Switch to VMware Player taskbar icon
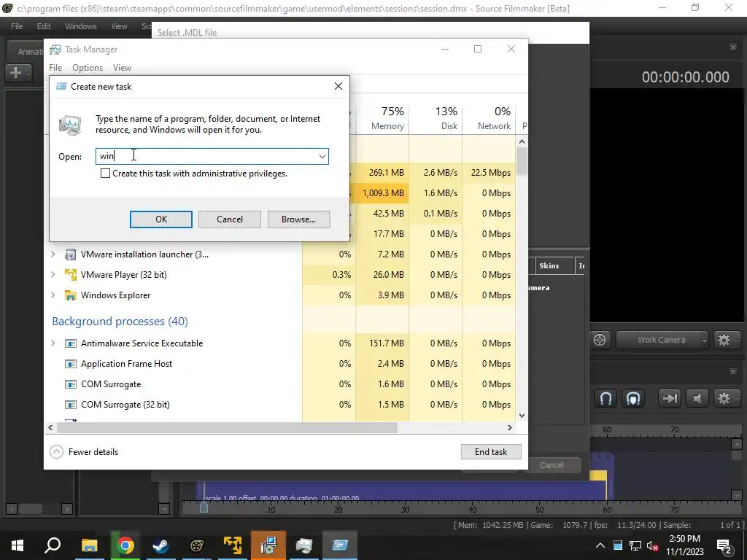747x560 pixels. (x=233, y=545)
